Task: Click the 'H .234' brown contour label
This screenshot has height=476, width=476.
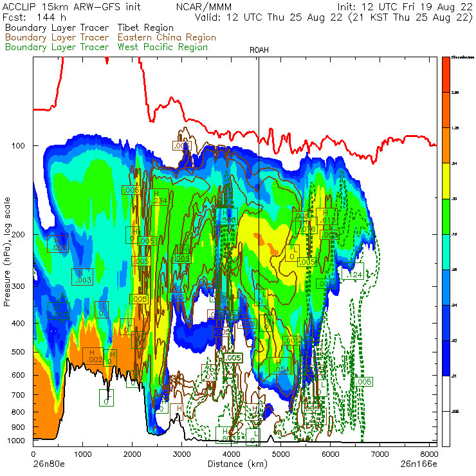Action: click(x=159, y=197)
